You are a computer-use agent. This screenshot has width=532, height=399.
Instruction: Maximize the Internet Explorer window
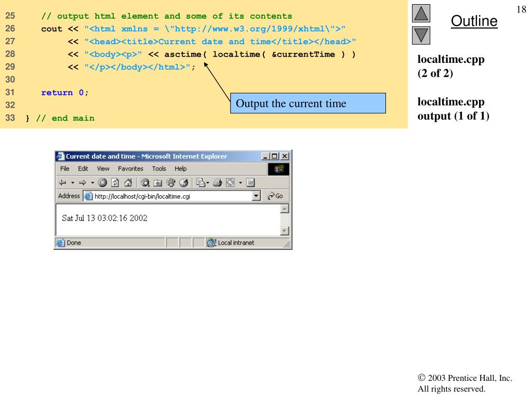pyautogui.click(x=274, y=156)
